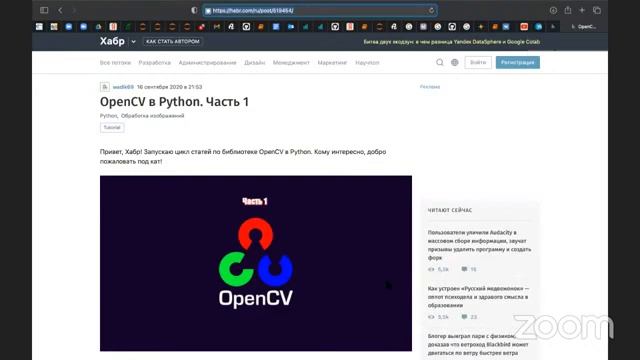Switch to the red YouTube tab
The height and width of the screenshot is (360, 640).
[x=524, y=27]
